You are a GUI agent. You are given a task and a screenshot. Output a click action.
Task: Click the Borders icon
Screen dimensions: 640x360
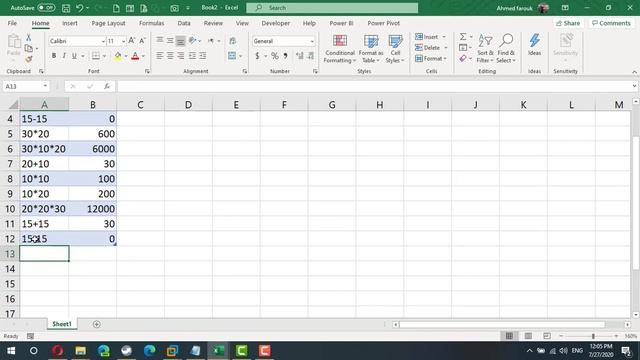96,56
